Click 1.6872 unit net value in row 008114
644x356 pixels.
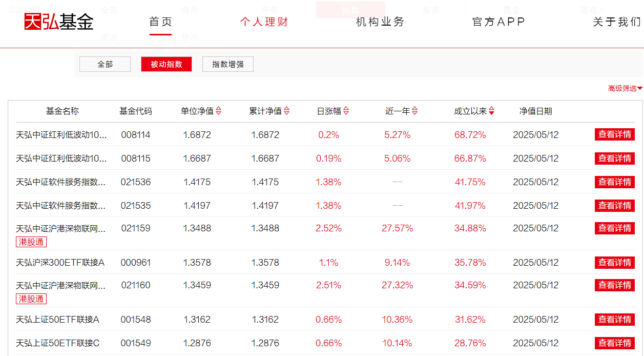point(197,135)
